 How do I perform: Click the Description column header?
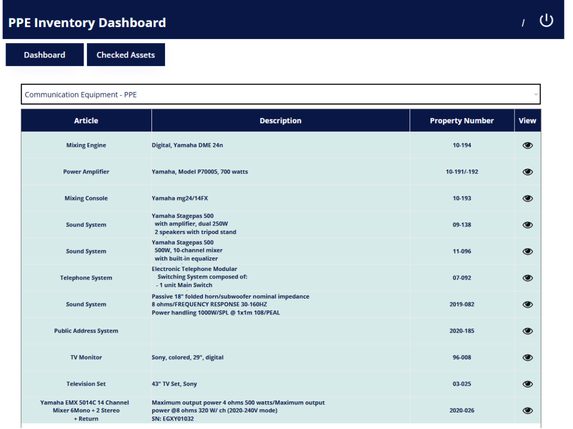coord(280,121)
